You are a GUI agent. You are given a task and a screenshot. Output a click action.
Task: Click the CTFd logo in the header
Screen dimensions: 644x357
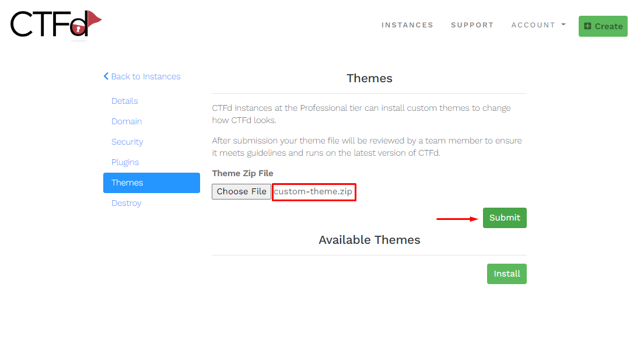[55, 23]
